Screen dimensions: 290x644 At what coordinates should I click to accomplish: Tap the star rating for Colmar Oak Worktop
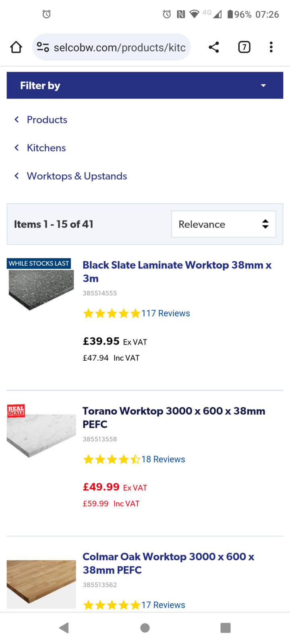click(x=112, y=605)
